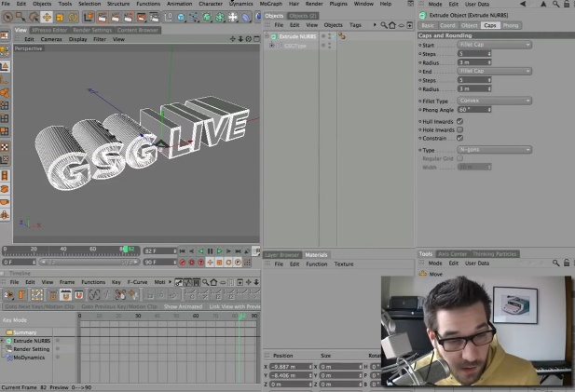Switch to Object tab in Attributes
575x392 pixels.
(469, 25)
